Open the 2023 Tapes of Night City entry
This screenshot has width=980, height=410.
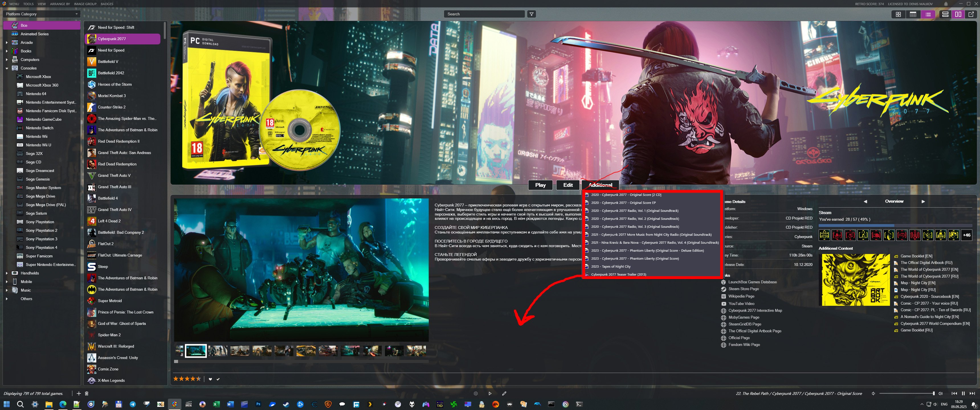pyautogui.click(x=611, y=266)
